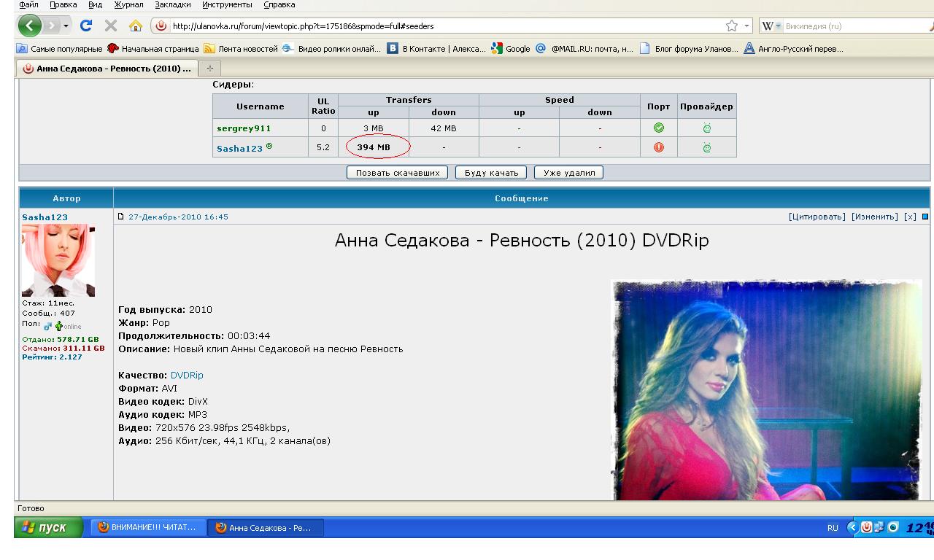Click the green port check icon for sergrey911
Image resolution: width=934 pixels, height=560 pixels.
[x=659, y=128]
